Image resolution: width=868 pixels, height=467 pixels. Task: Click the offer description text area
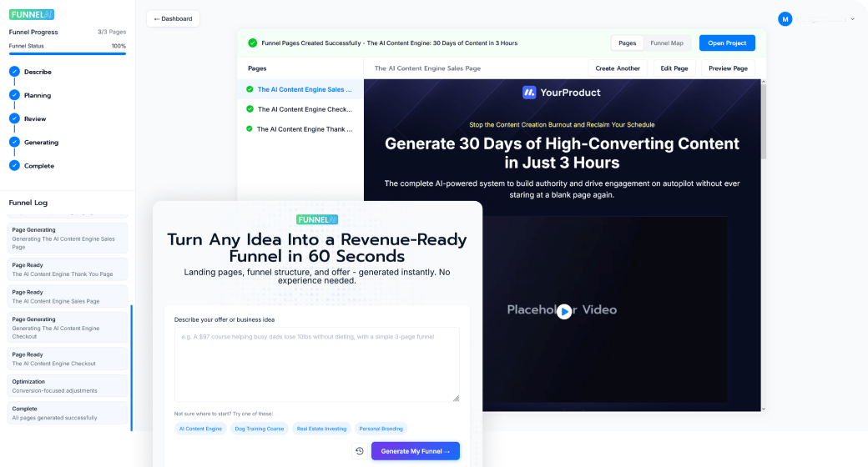316,364
